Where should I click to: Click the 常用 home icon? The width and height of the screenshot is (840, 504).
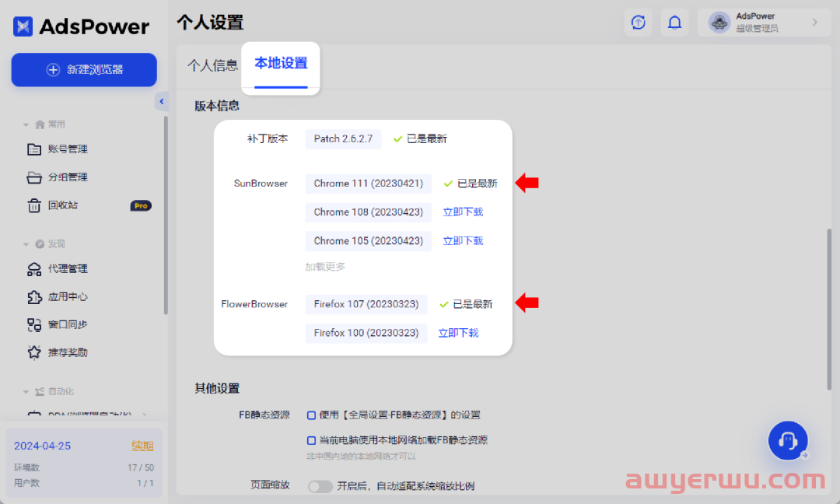40,124
